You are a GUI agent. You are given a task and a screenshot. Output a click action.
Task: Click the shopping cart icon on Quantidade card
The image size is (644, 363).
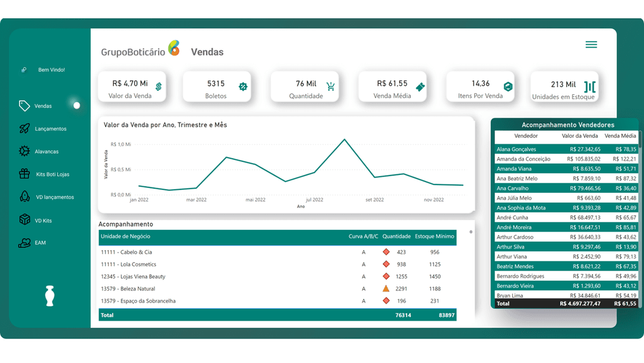click(330, 87)
